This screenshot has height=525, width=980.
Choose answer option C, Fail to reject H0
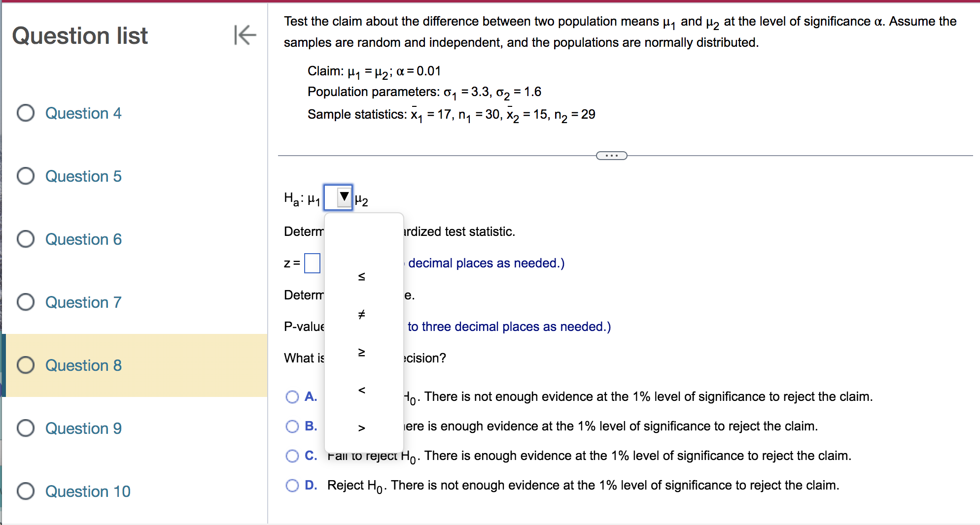tap(292, 456)
